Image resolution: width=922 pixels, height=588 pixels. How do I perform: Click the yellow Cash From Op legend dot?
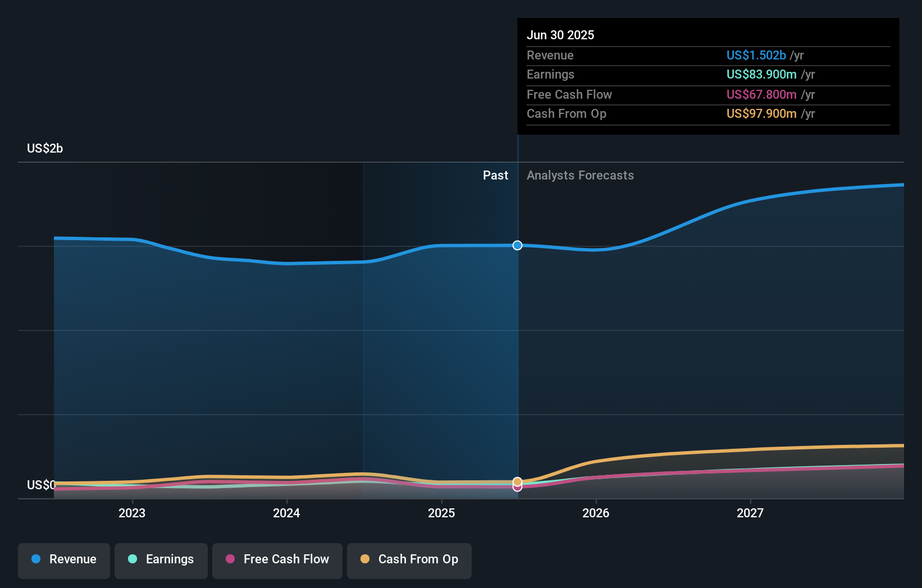(x=365, y=559)
